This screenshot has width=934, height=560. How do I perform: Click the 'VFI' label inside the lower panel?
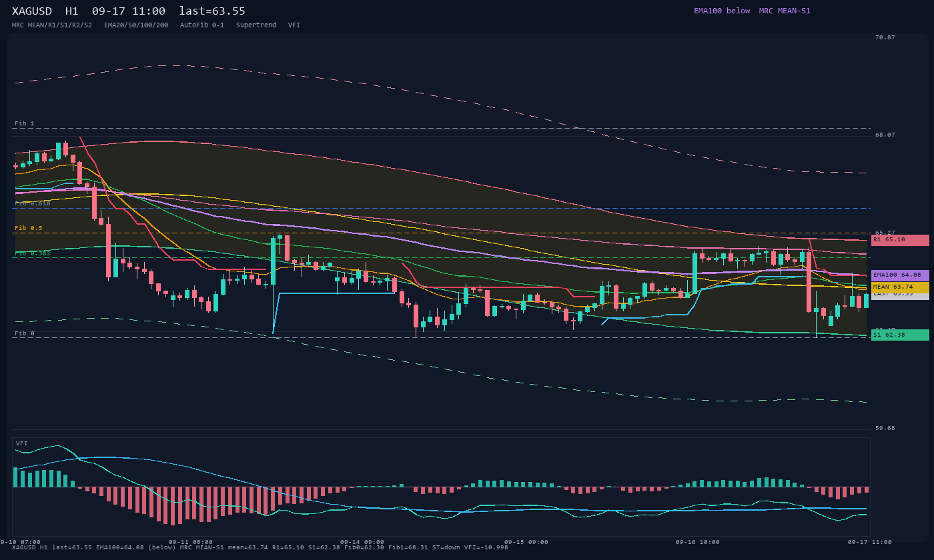coord(22,443)
